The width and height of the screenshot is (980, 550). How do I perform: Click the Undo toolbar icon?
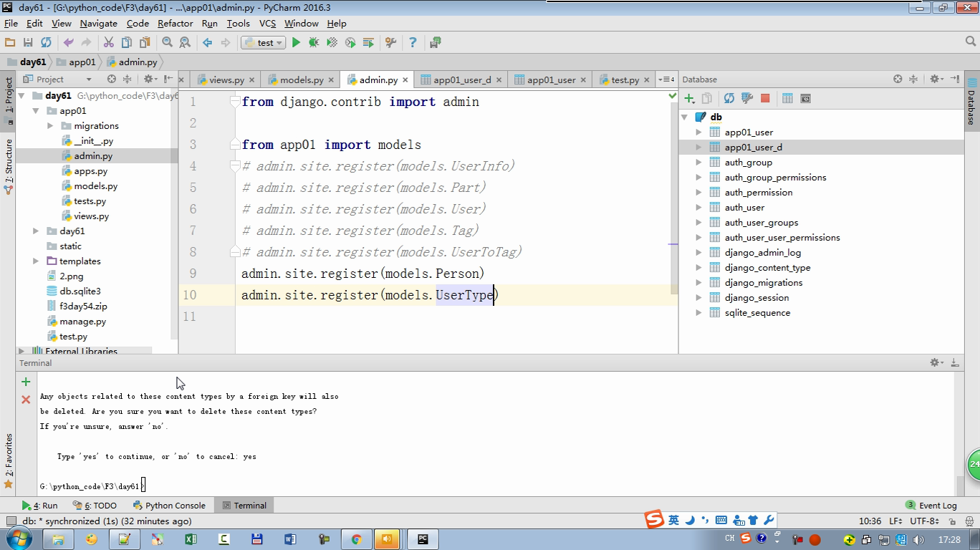click(69, 43)
